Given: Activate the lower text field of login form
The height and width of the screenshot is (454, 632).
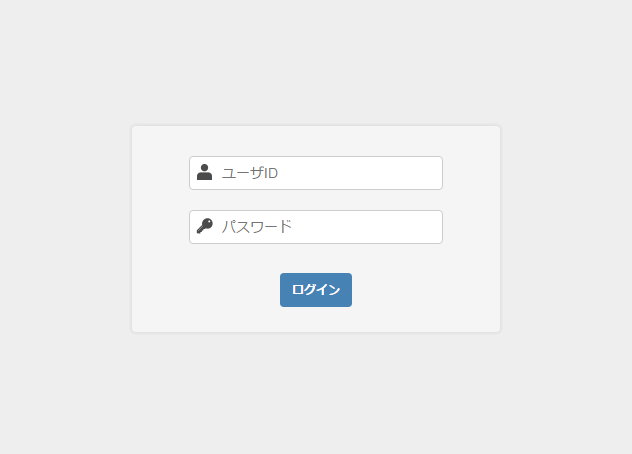Looking at the screenshot, I should [316, 227].
